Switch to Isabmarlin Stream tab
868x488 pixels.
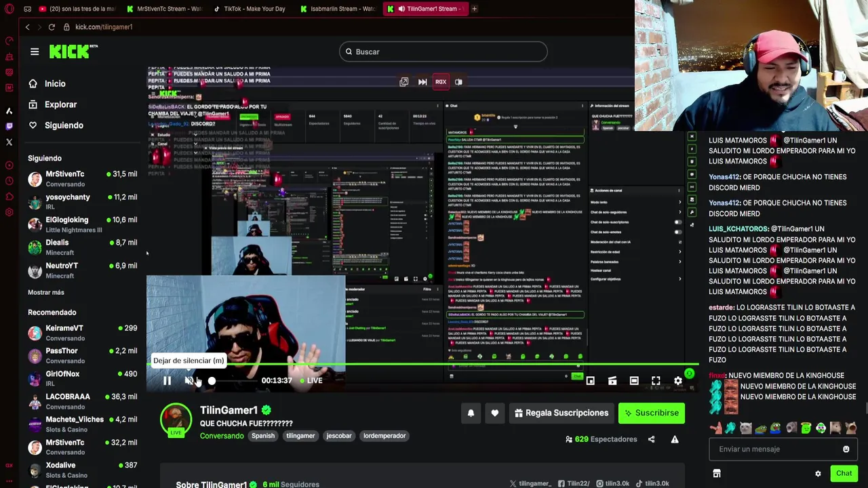tap(338, 9)
